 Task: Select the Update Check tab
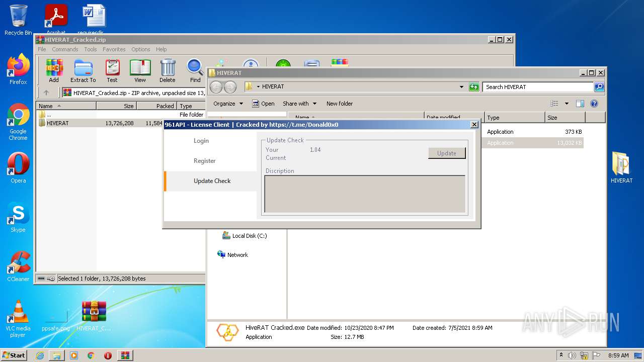210,181
